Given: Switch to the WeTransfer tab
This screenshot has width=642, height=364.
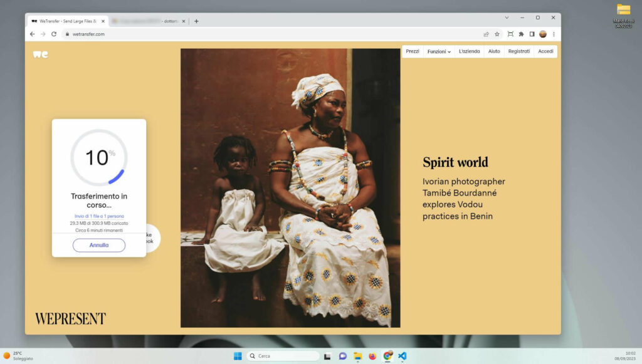Looking at the screenshot, I should [68, 21].
